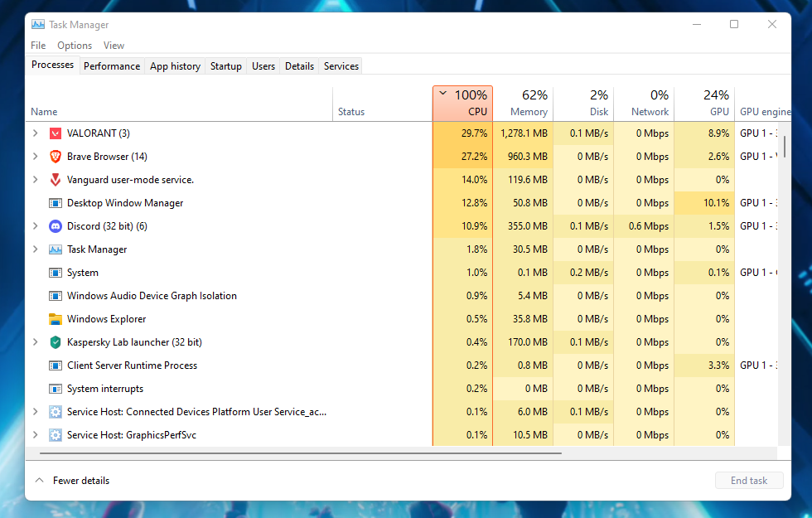Click the Windows Explorer folder icon
This screenshot has height=518, width=812.
[x=56, y=319]
